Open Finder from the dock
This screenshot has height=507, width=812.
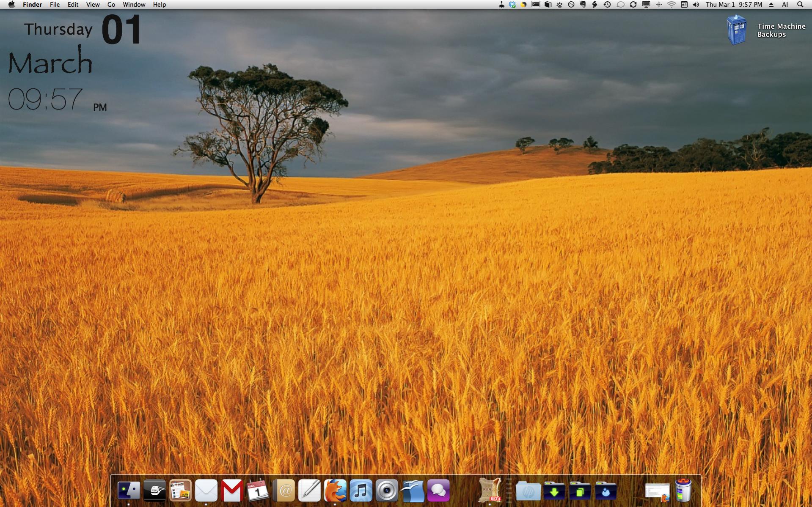[129, 491]
